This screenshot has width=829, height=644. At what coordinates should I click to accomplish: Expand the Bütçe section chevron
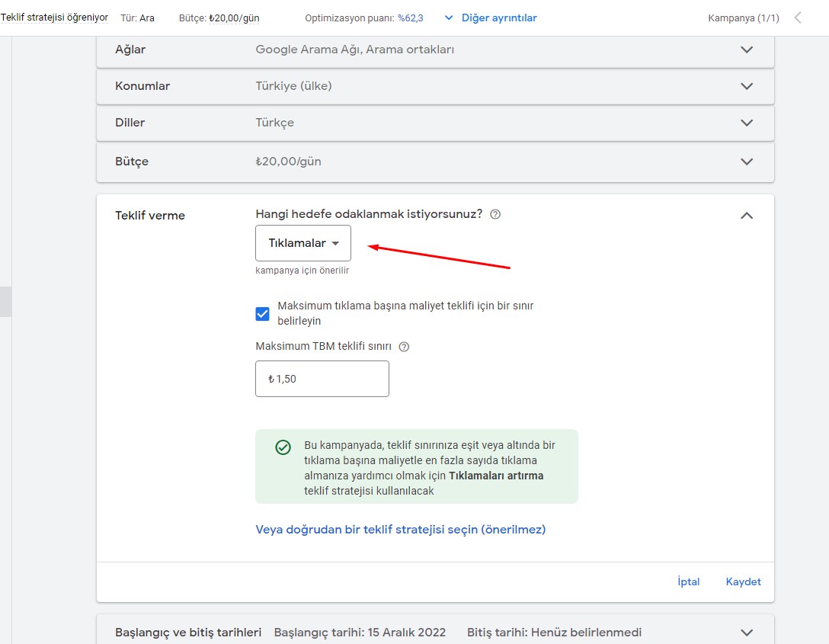tap(747, 162)
